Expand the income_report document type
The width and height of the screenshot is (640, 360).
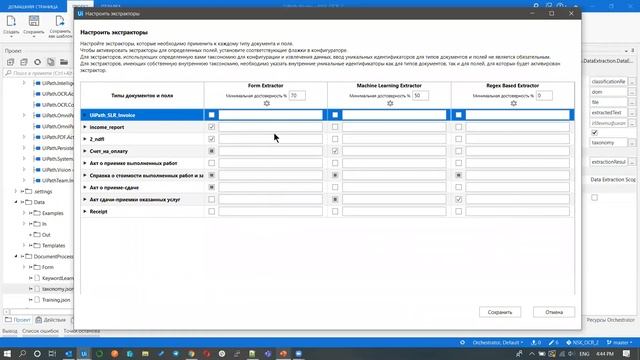[x=85, y=127]
